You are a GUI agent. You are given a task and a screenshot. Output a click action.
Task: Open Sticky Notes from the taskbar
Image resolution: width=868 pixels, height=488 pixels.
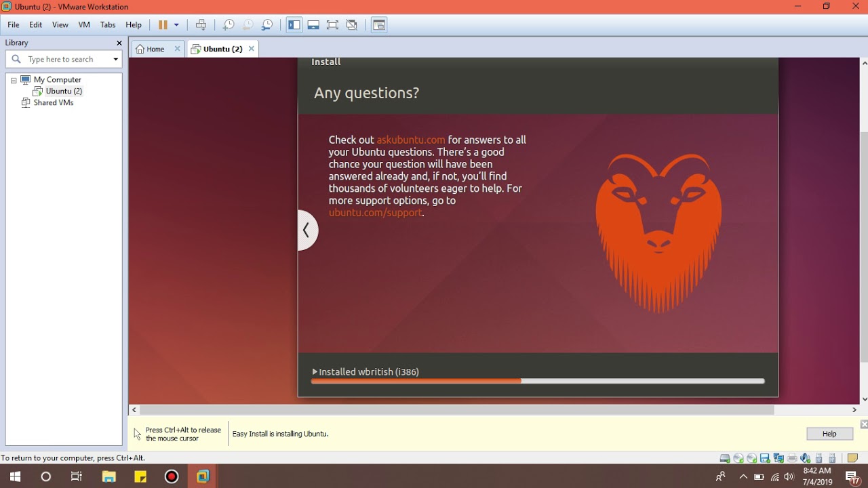pyautogui.click(x=140, y=476)
